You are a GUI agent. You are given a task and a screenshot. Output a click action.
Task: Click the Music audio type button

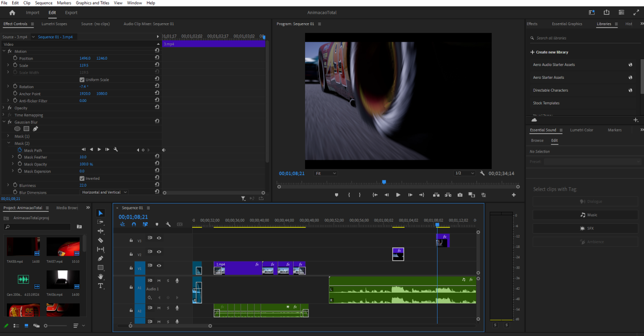[x=585, y=215]
